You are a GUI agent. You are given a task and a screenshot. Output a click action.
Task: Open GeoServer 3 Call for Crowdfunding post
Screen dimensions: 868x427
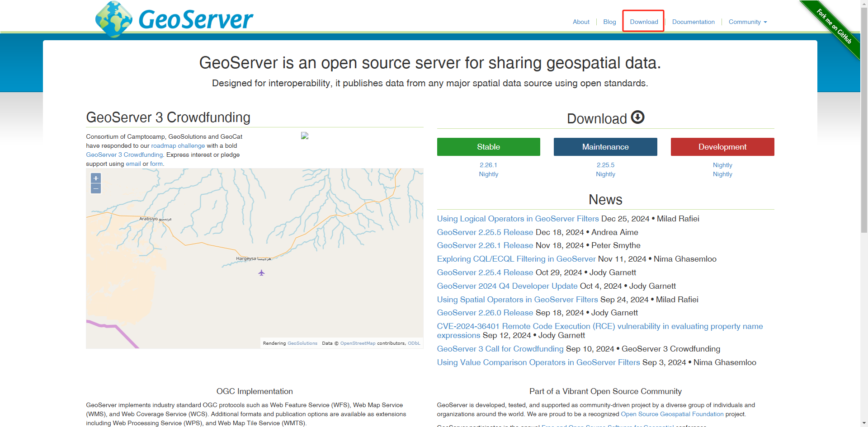500,349
